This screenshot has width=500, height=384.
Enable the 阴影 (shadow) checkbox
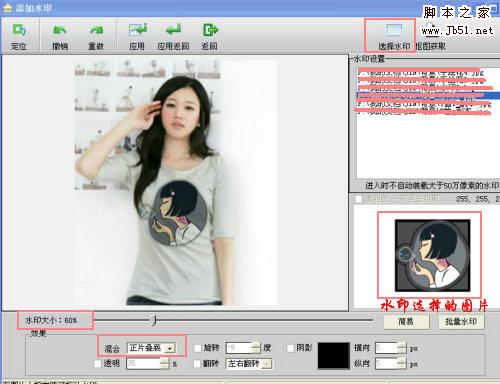[x=291, y=348]
